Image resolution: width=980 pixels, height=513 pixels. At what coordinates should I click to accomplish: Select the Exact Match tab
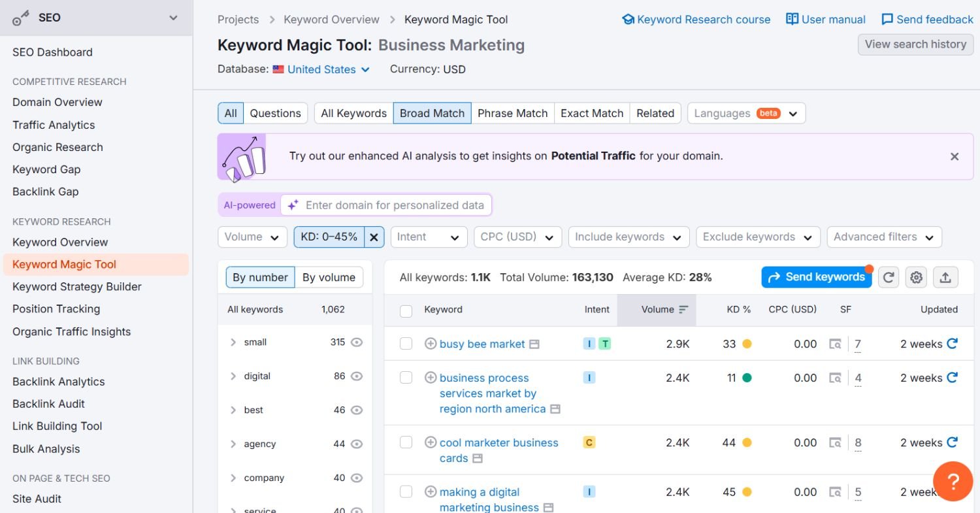pos(592,113)
